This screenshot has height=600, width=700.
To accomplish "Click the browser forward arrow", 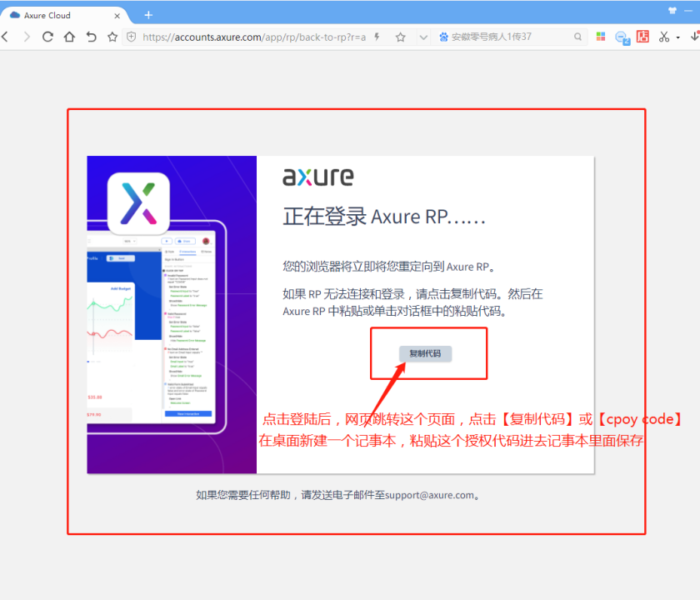I will point(27,37).
